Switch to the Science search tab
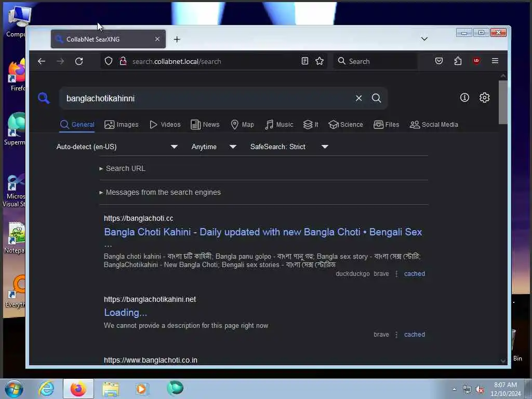This screenshot has height=399, width=532. 345,125
